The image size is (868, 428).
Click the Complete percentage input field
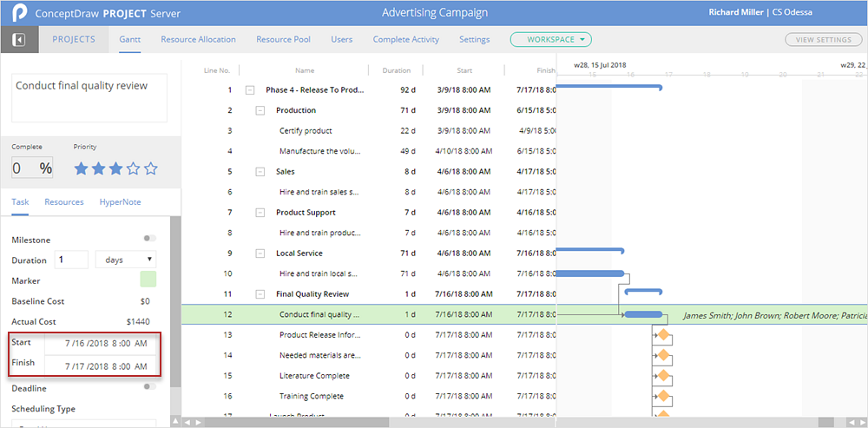[23, 168]
